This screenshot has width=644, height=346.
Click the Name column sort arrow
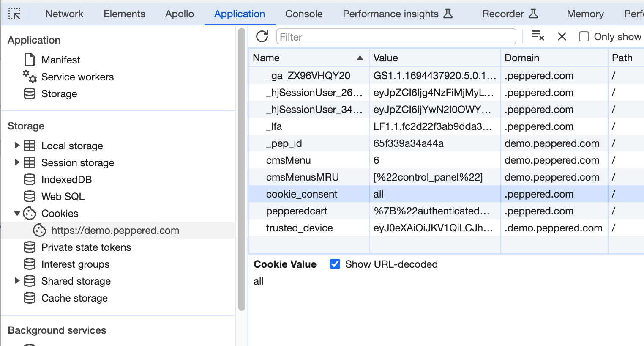coord(360,58)
